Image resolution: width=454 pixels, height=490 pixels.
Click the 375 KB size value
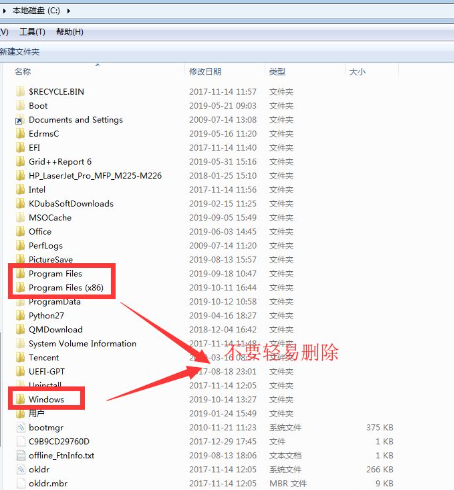click(380, 427)
